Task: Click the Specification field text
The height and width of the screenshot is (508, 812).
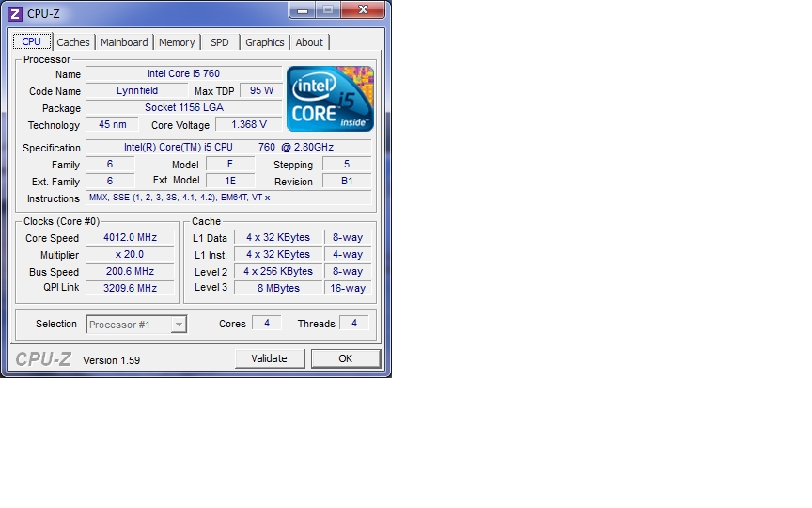Action: pos(229,147)
